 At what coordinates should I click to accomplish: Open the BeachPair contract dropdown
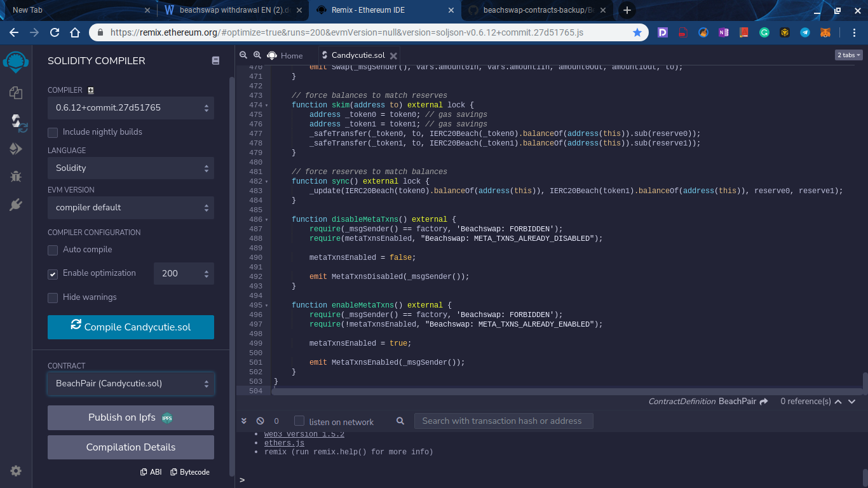pyautogui.click(x=131, y=384)
